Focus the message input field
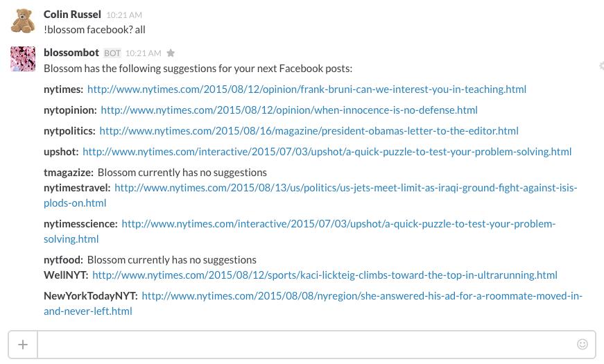This screenshot has height=364, width=604. point(305,345)
